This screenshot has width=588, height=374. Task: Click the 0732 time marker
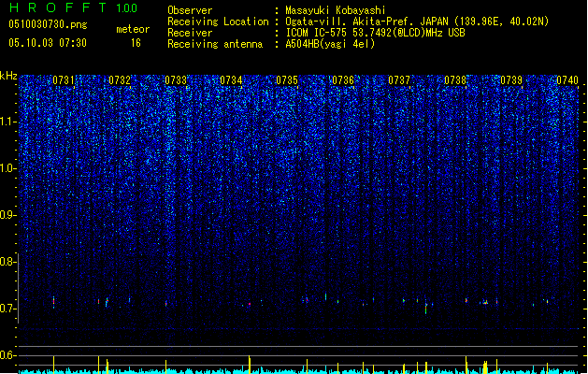tap(120, 80)
